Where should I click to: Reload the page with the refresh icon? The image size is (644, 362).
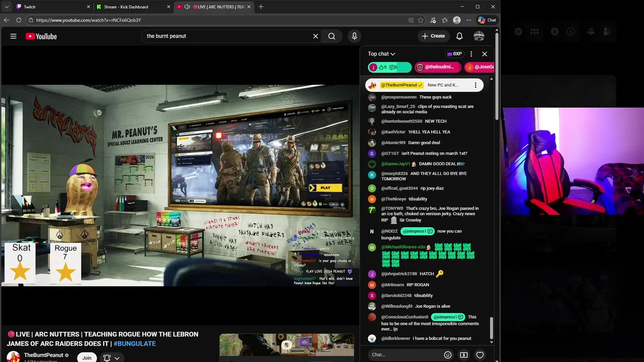[19, 20]
